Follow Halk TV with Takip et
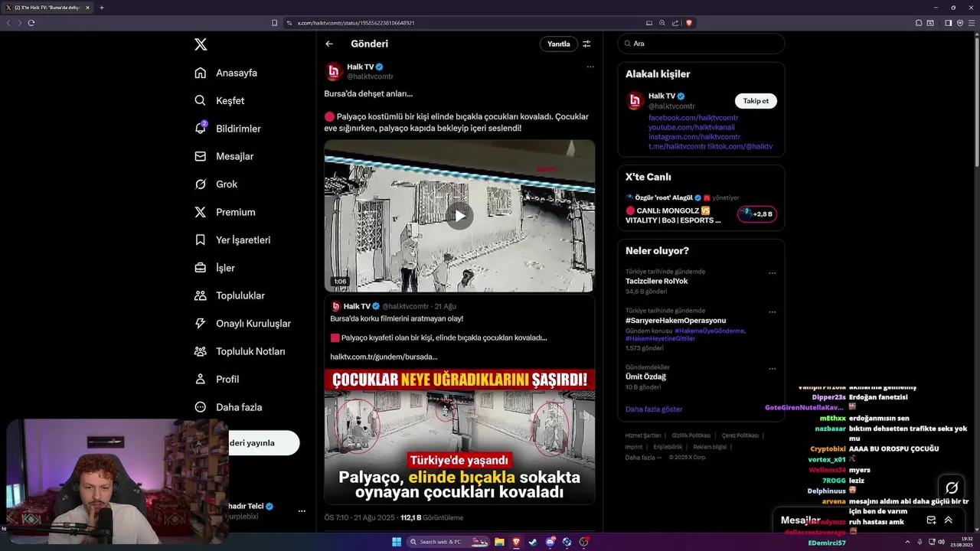 756,101
